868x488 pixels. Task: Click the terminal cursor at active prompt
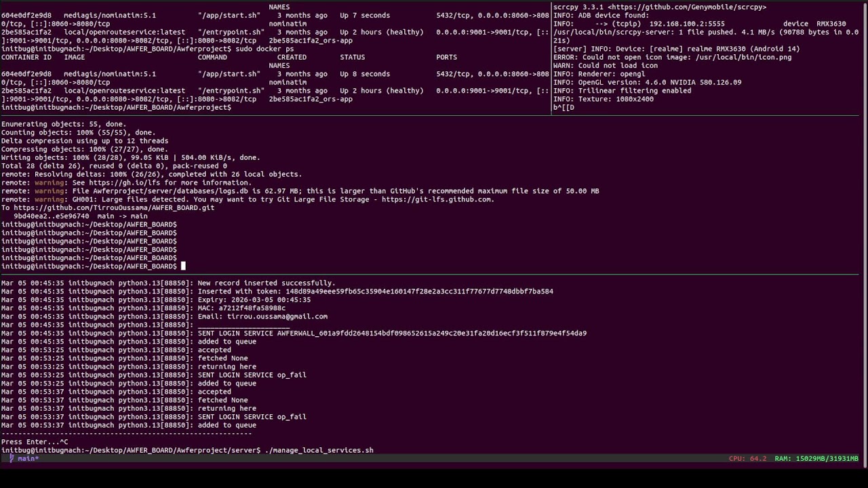183,266
